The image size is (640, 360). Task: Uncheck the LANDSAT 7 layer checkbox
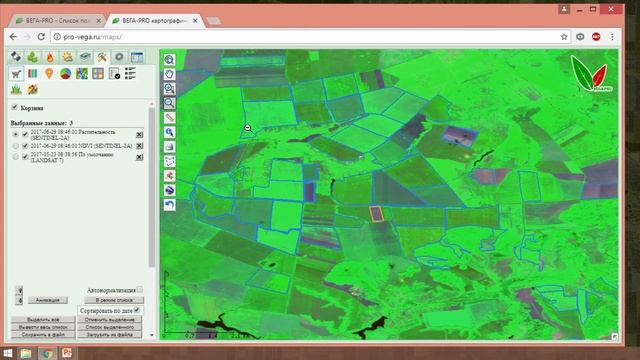click(x=25, y=157)
